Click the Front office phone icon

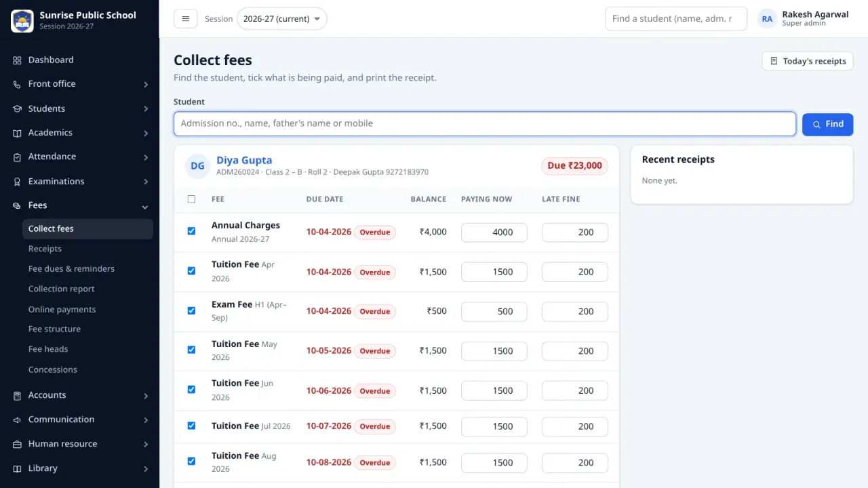(17, 84)
